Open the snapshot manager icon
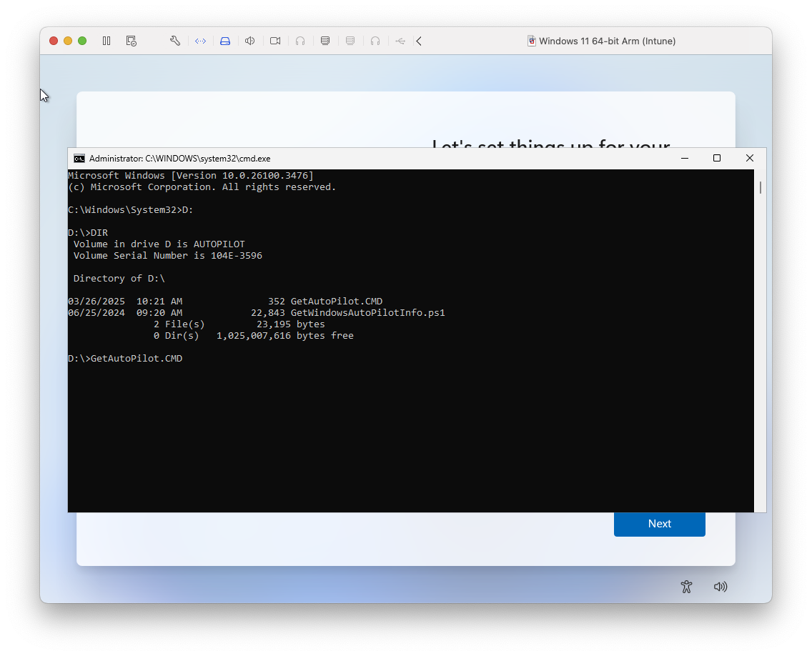The width and height of the screenshot is (812, 656). click(132, 41)
